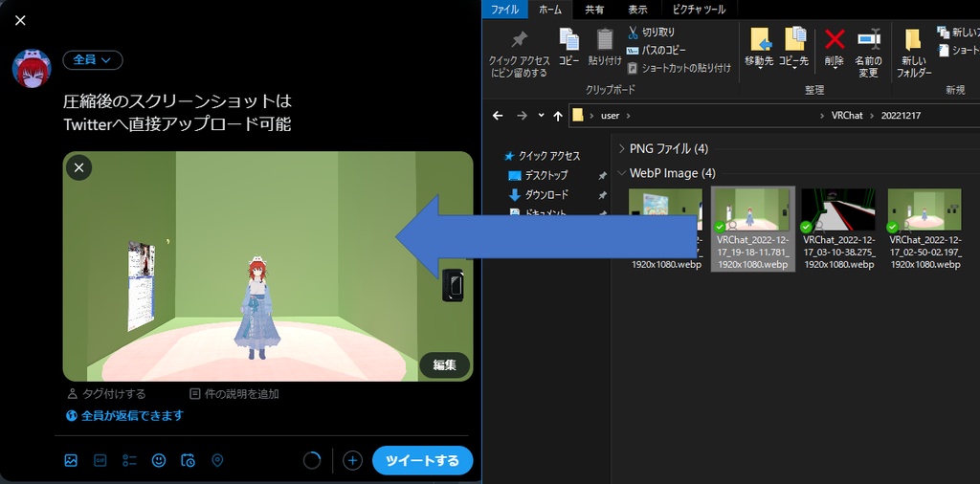980x484 pixels.
Task: Click 切り取り in the ribbon
Action: [651, 32]
